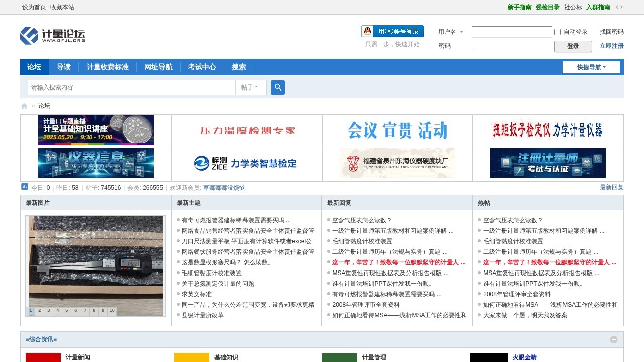The width and height of the screenshot is (644, 362).
Task: Click the search content input field
Action: (132, 87)
